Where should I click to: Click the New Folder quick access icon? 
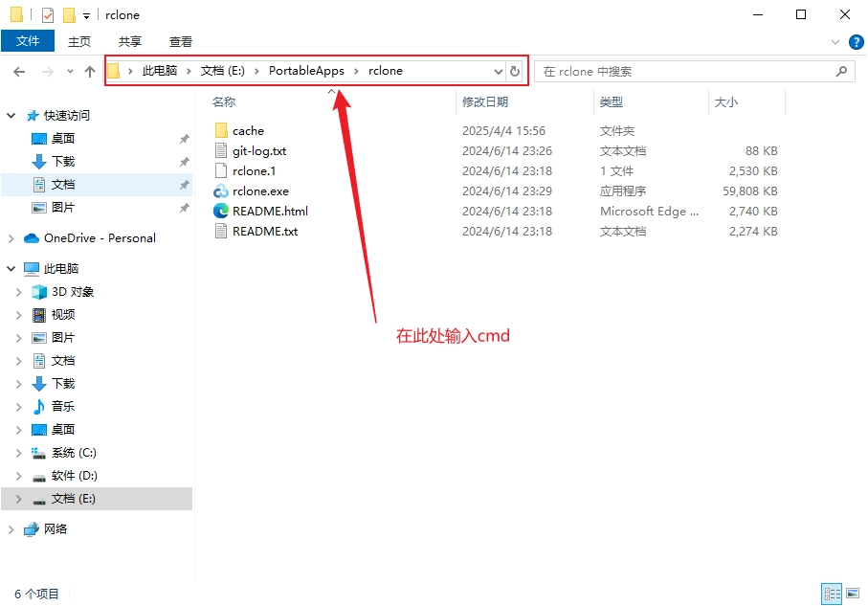coord(69,15)
